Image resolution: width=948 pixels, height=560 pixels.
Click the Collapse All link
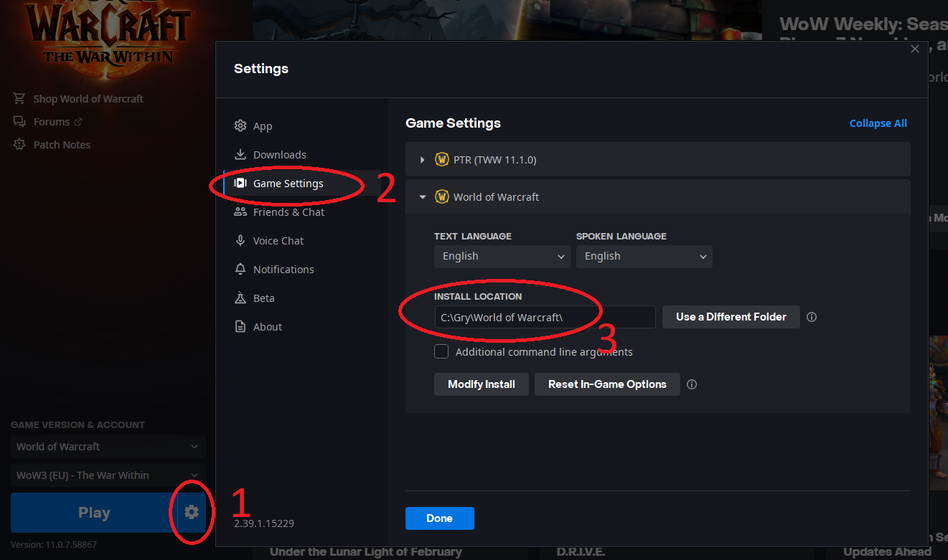878,123
